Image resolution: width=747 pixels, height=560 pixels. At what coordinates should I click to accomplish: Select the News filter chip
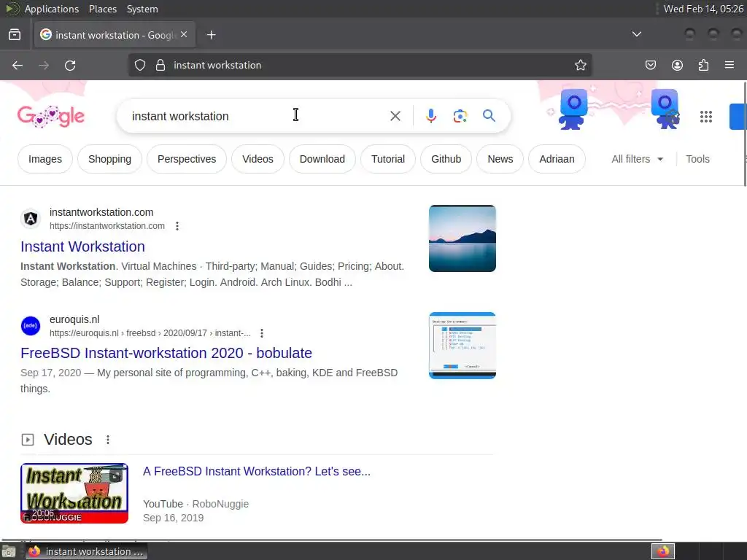pyautogui.click(x=500, y=159)
